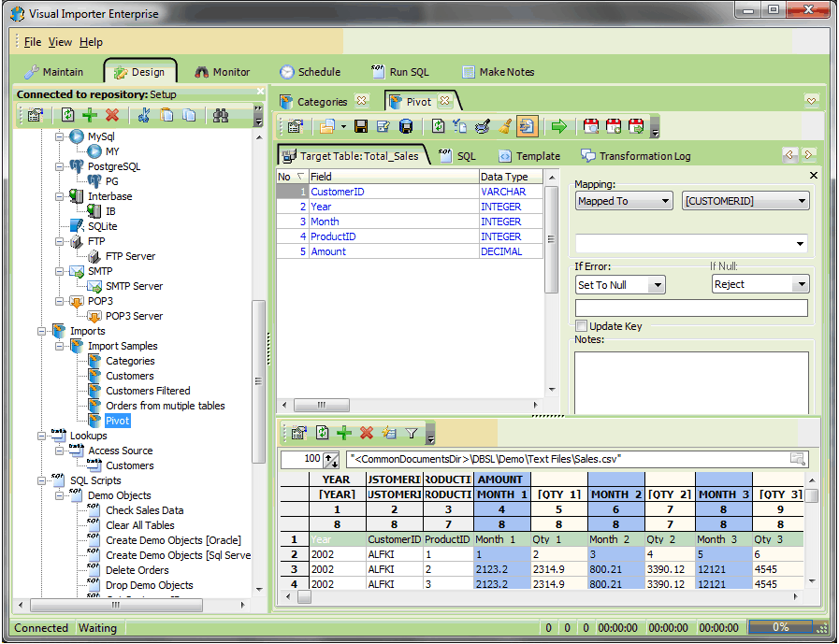Cut the selected item with the scissors icon

coord(145,115)
